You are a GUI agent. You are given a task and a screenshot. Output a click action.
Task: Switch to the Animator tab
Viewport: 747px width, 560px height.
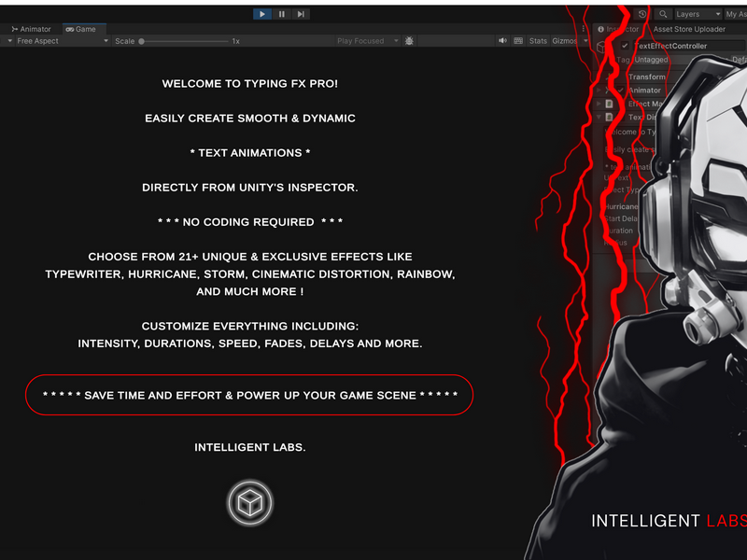click(x=31, y=29)
